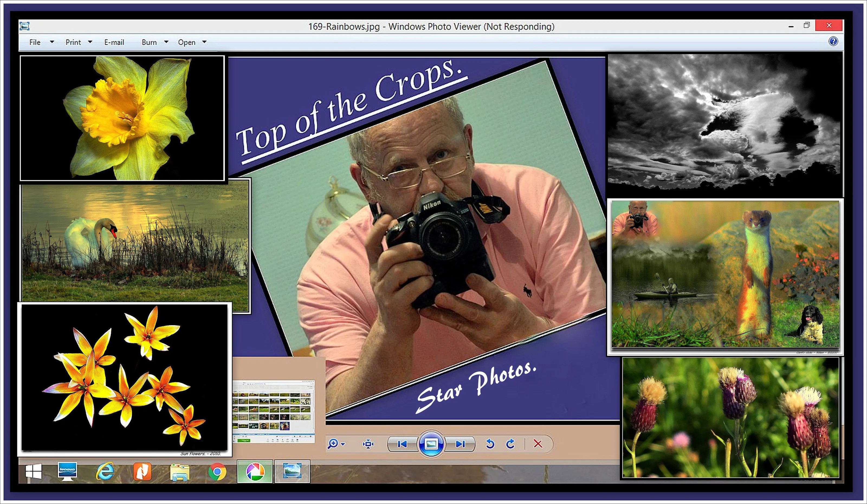
Task: Go to the next photo
Action: pyautogui.click(x=460, y=444)
